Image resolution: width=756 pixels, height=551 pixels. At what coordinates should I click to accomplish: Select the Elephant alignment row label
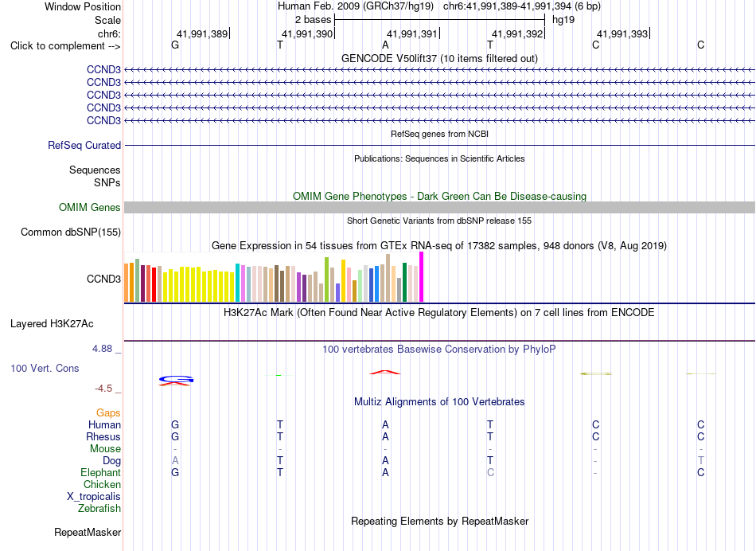[101, 472]
